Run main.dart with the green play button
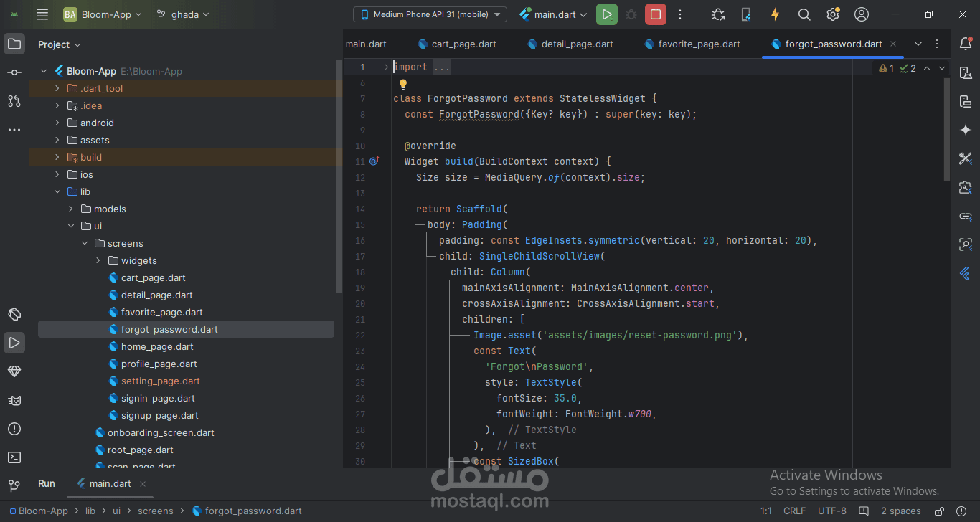 (x=607, y=14)
